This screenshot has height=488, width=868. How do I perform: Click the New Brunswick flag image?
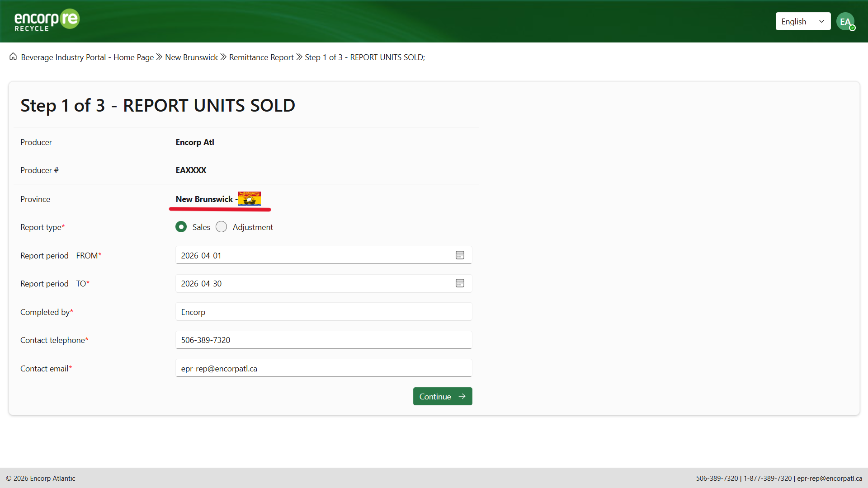250,199
